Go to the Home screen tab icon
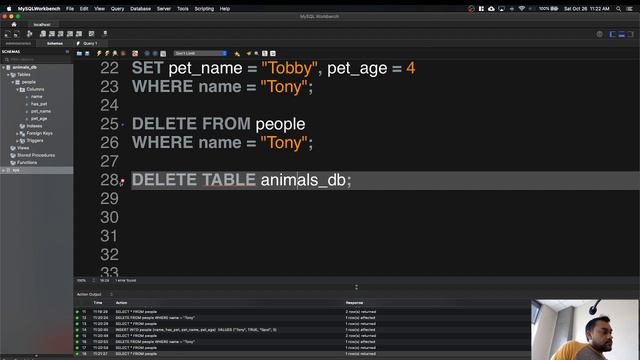640x360 pixels. [x=14, y=24]
